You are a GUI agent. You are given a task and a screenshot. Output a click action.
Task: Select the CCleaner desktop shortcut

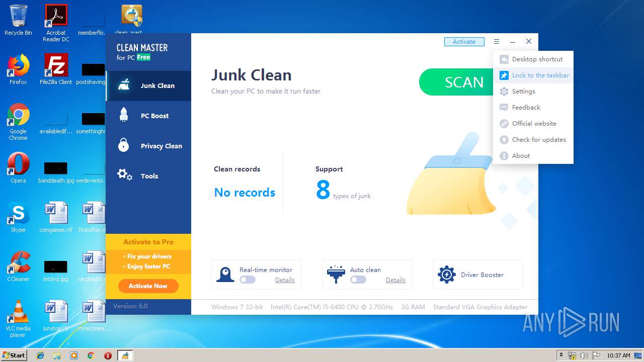(x=18, y=266)
